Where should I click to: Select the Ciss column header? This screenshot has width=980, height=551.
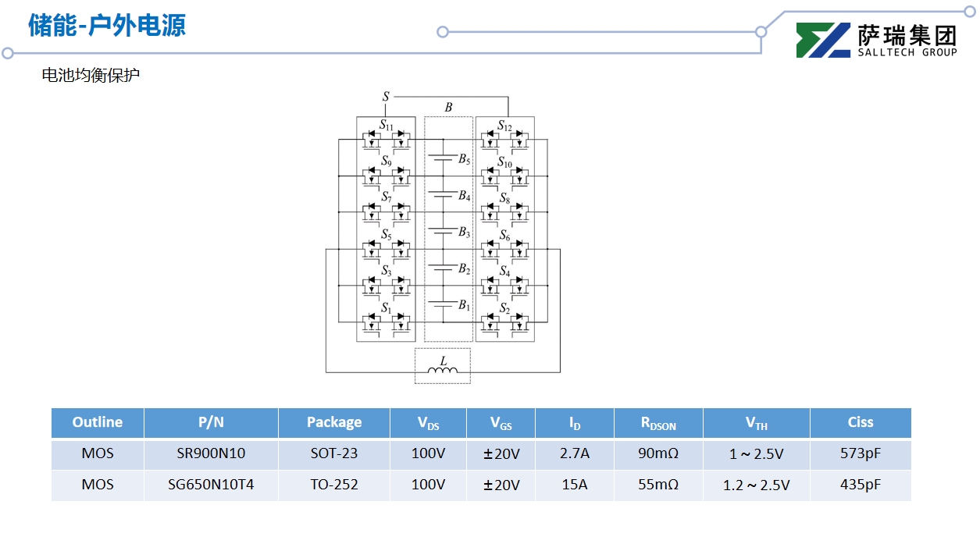point(860,422)
